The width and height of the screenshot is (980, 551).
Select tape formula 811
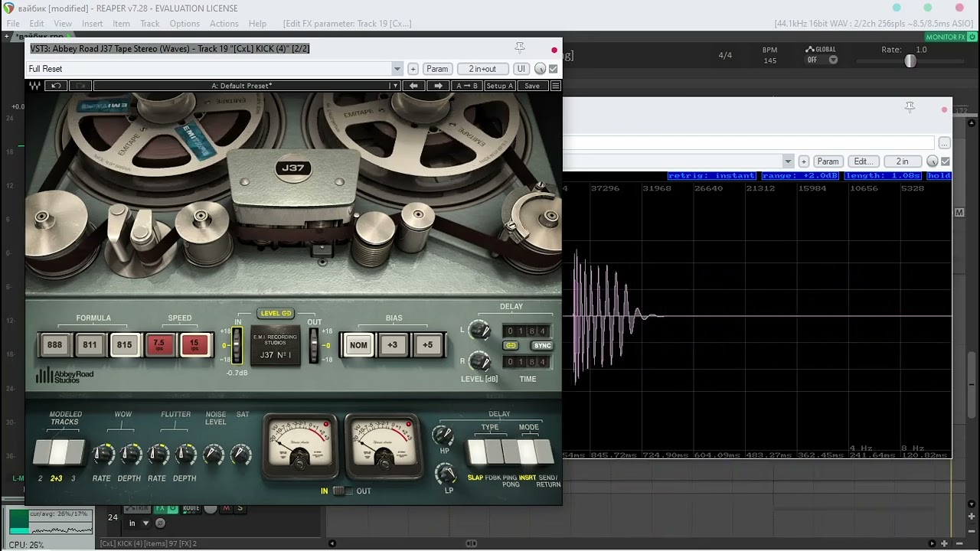[90, 345]
